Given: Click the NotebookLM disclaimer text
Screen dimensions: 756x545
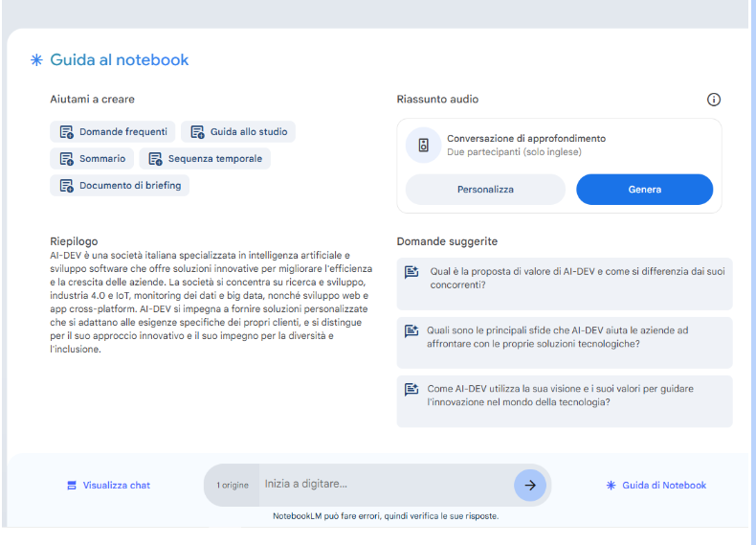Looking at the screenshot, I should 386,516.
